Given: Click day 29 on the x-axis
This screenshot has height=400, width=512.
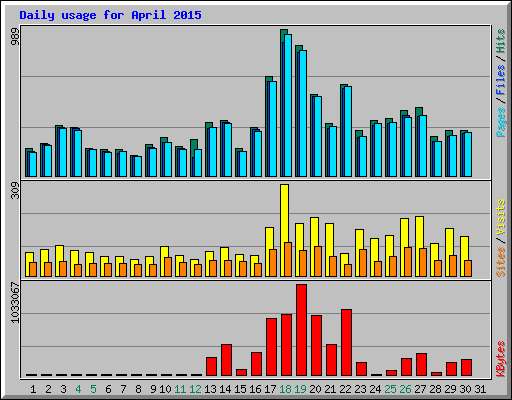Looking at the screenshot, I should coord(450,389).
